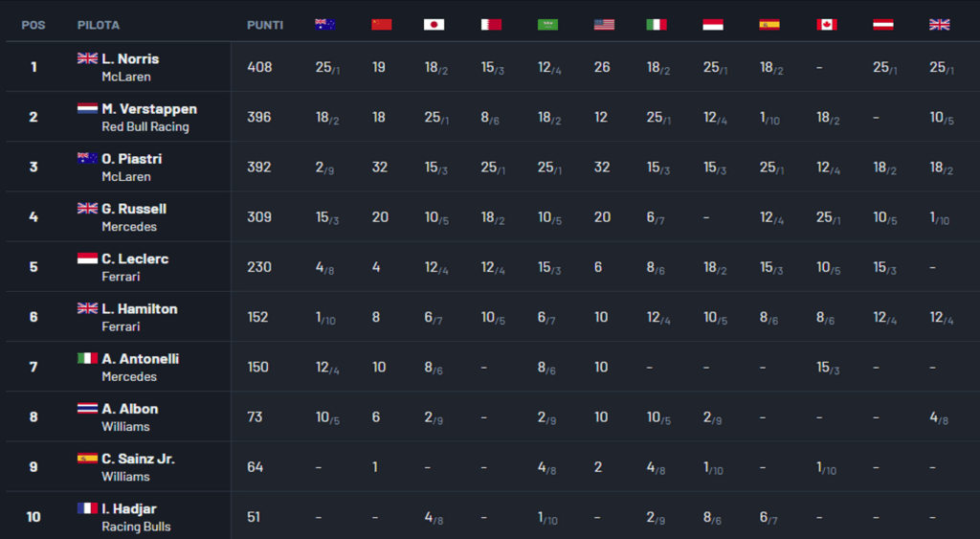Open the Saudi Arabia flag column header

click(547, 25)
